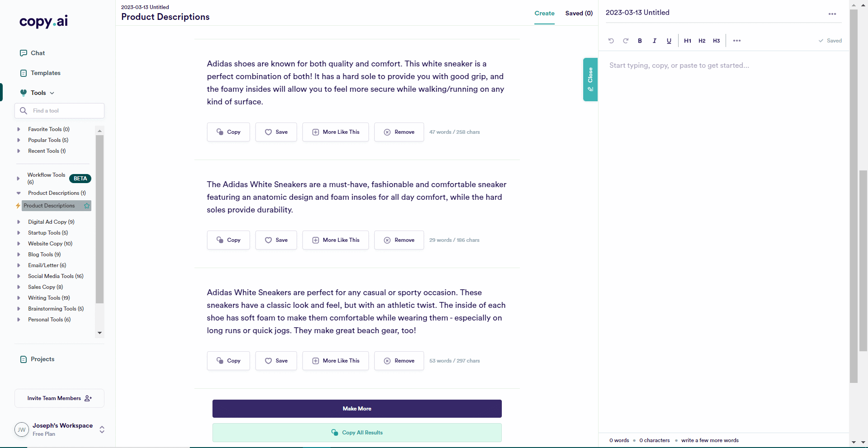Generate More Like This for 47-word result
Screen dimensions: 868x448
pos(335,132)
